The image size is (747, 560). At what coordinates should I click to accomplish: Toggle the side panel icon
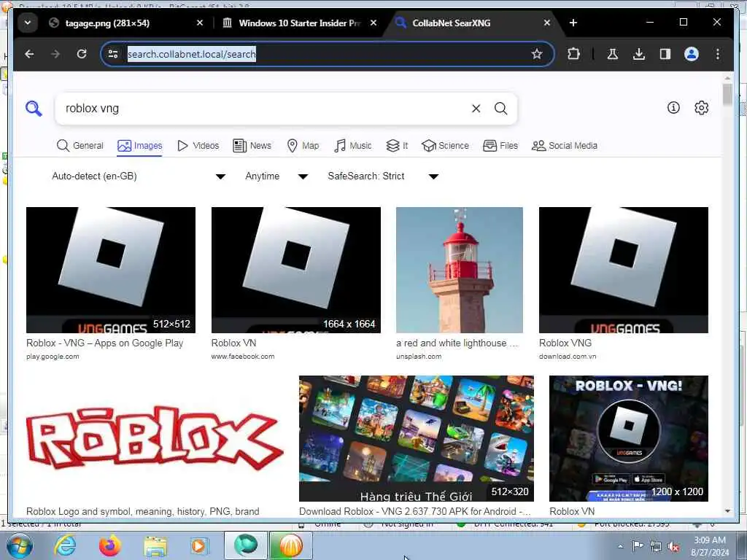665,54
